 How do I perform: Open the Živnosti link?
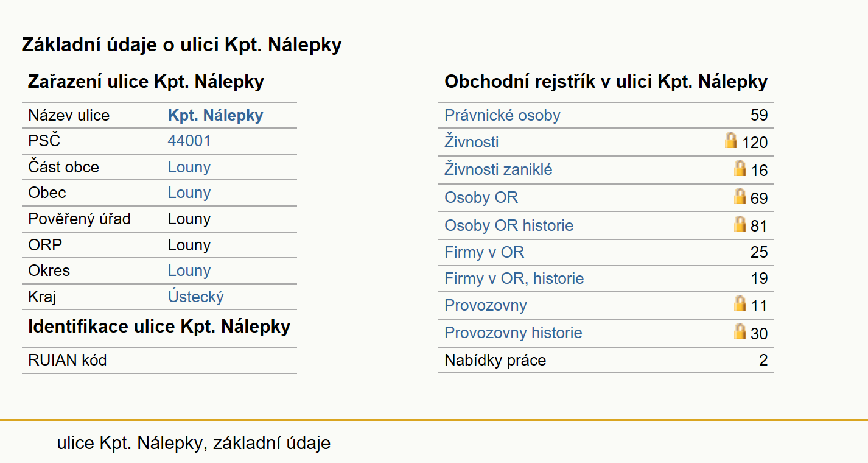pos(472,142)
